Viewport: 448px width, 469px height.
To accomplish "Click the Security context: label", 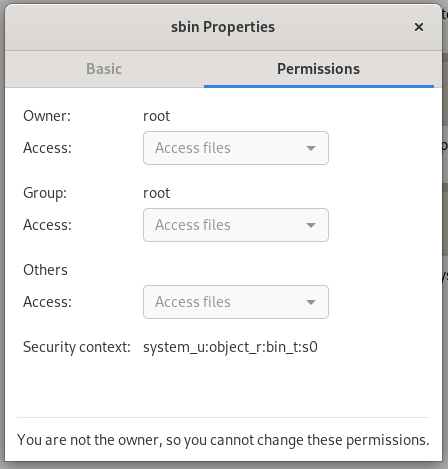I will pyautogui.click(x=77, y=347).
